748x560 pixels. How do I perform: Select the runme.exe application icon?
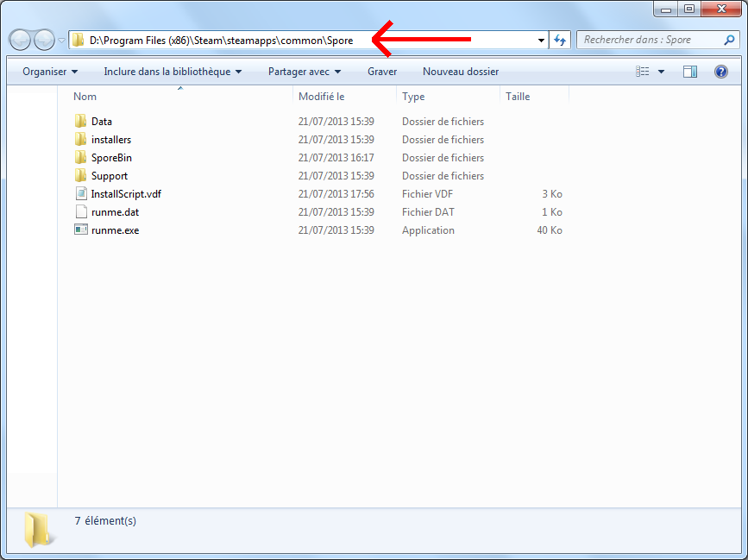[81, 230]
